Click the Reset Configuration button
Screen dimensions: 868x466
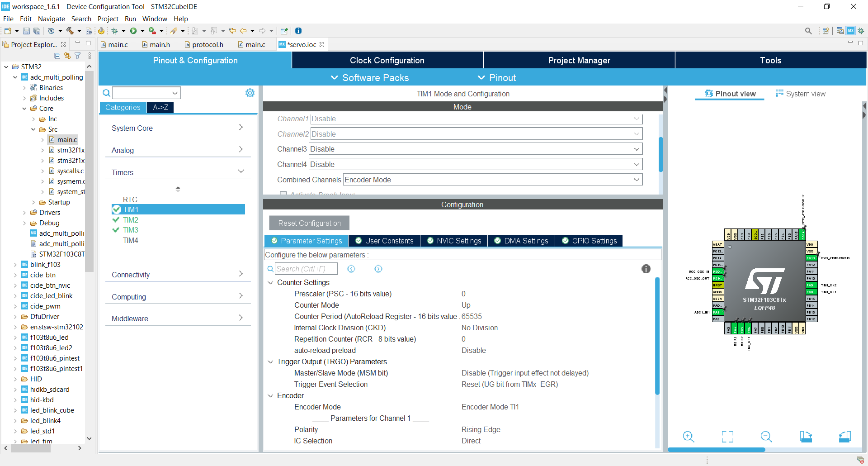tap(309, 223)
